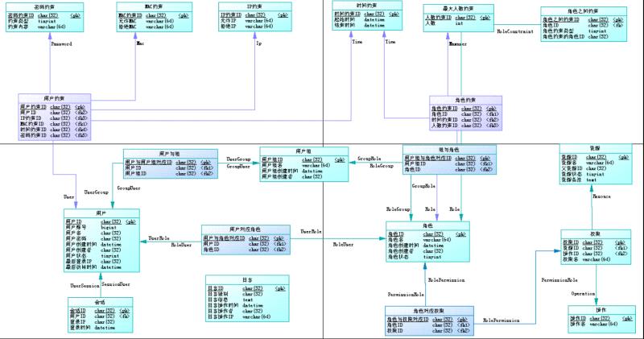
Task: Click the 资源备注 text column row
Action: [x=595, y=180]
